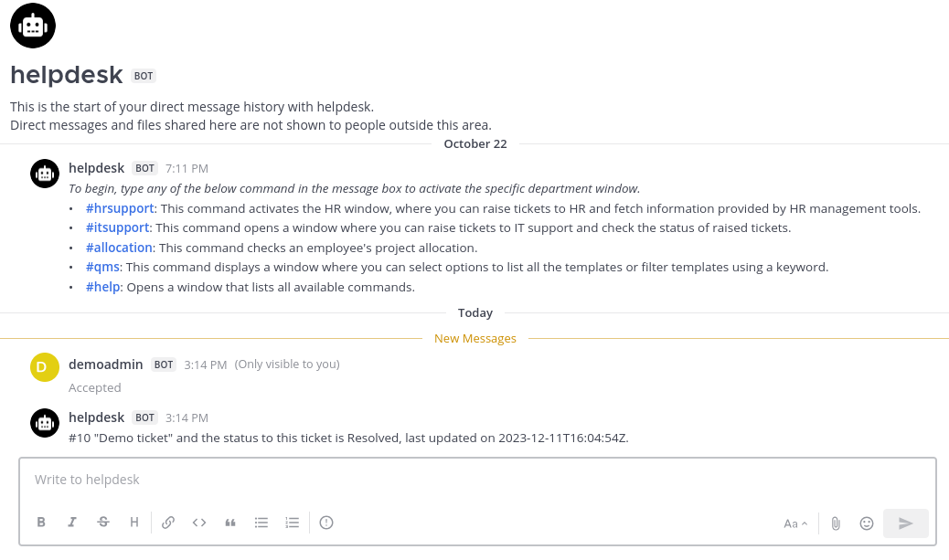Screen dimensions: 949x560
Task: Select the #allocation hashtag link
Action: pyautogui.click(x=119, y=248)
